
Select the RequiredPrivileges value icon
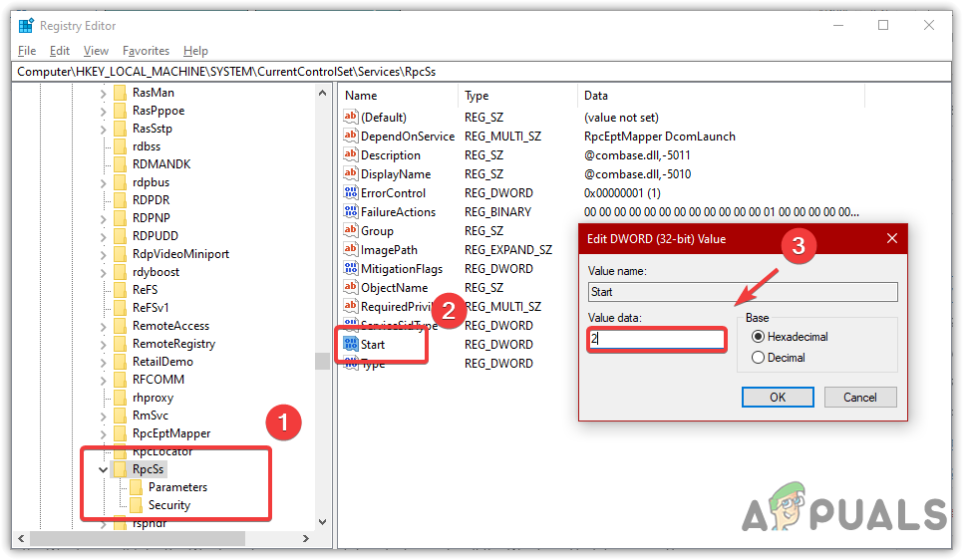point(351,306)
